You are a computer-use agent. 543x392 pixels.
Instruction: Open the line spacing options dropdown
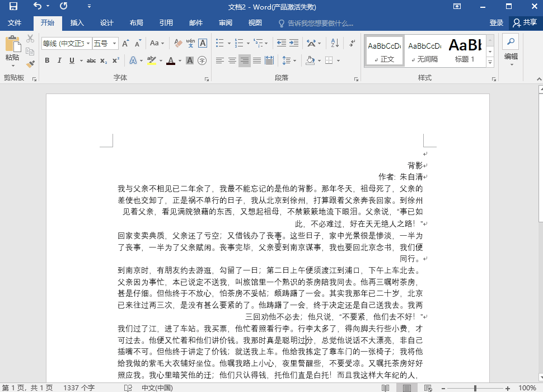point(290,60)
